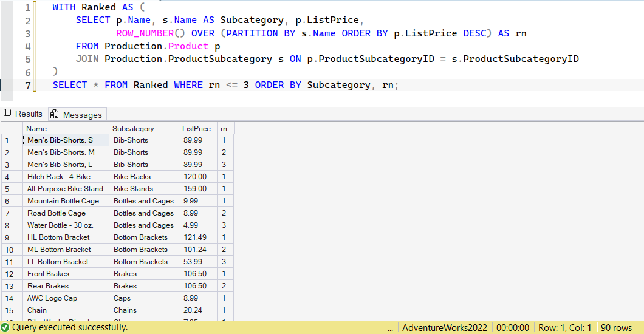
Task: Click ROW_NUMBER function in the query editor
Action: click(145, 33)
